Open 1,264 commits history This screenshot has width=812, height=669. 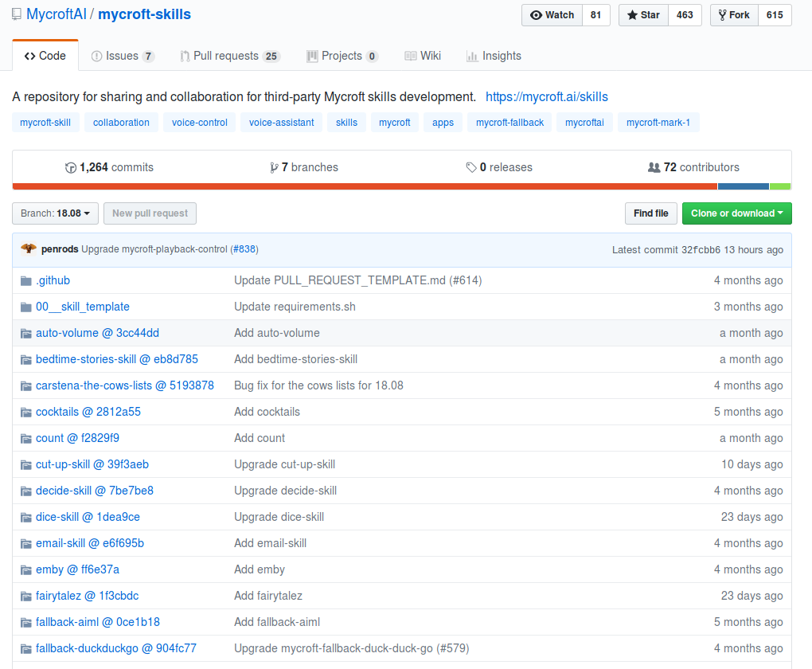pyautogui.click(x=109, y=167)
